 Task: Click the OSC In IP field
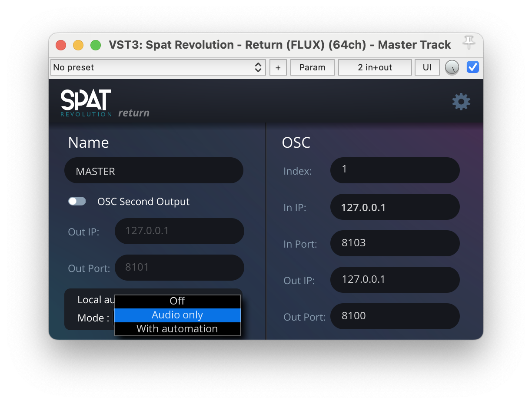click(395, 207)
